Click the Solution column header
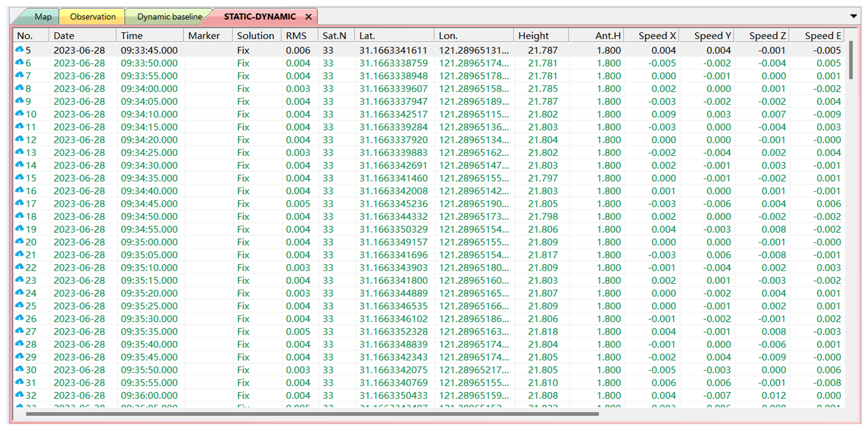The width and height of the screenshot is (868, 430). tap(255, 35)
